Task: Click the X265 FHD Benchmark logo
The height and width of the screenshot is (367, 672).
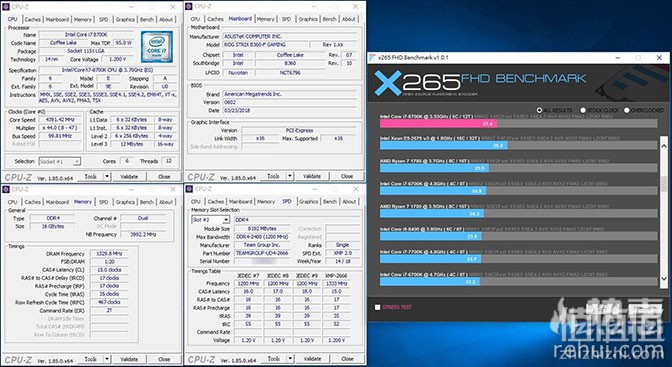Action: tap(480, 83)
